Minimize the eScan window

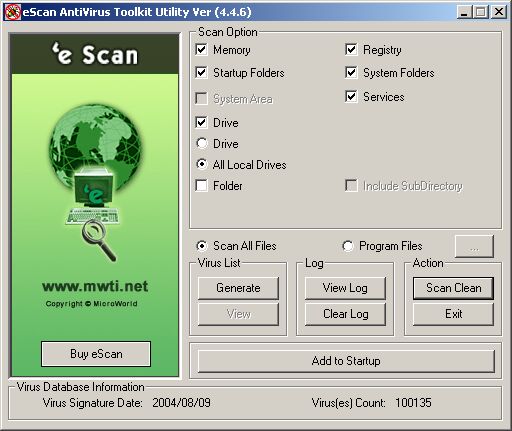464,12
